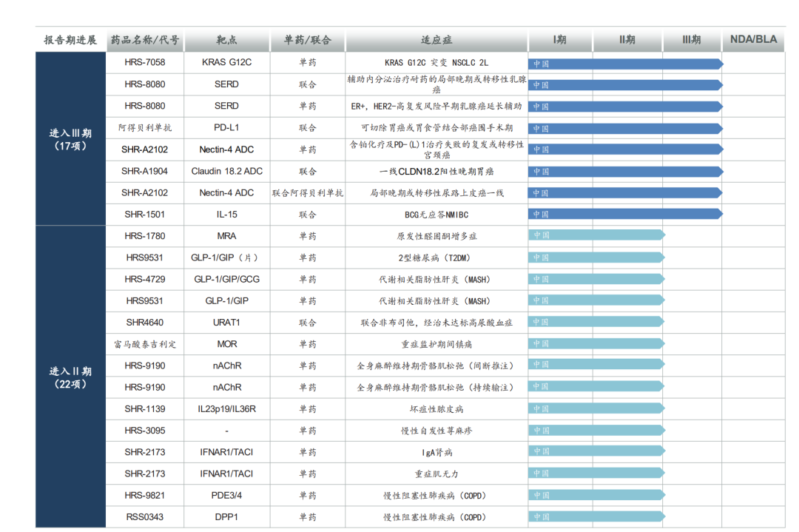This screenshot has width=799, height=532.
Task: Click indication 重症肌无力
Action: (x=436, y=474)
